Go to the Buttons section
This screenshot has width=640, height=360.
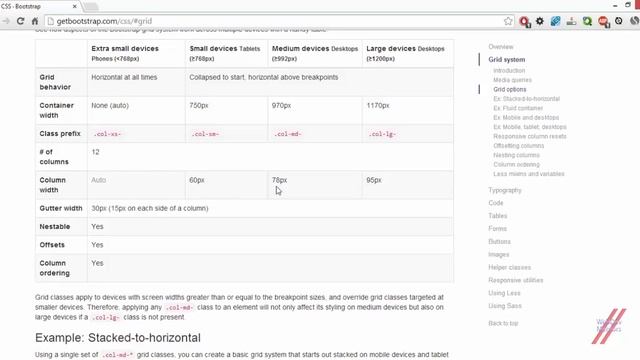pos(499,242)
